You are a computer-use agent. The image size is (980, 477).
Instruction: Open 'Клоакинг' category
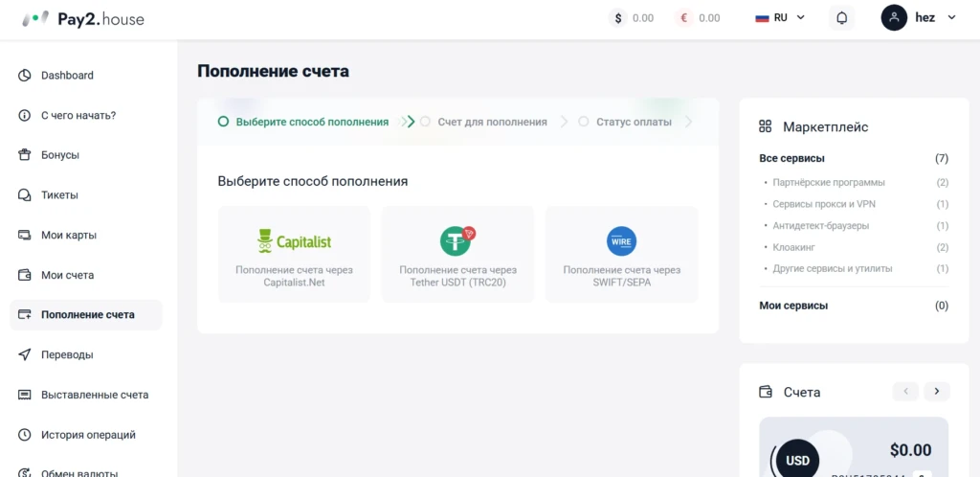click(x=793, y=247)
